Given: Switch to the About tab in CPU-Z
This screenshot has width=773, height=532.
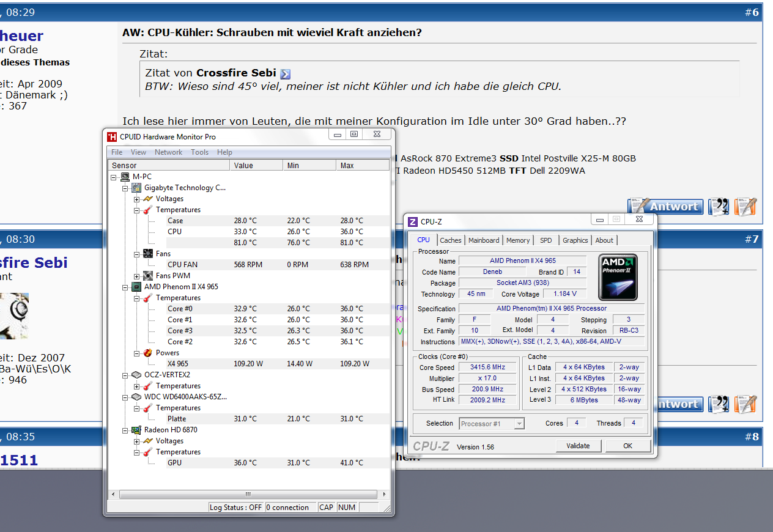Looking at the screenshot, I should click(x=604, y=240).
